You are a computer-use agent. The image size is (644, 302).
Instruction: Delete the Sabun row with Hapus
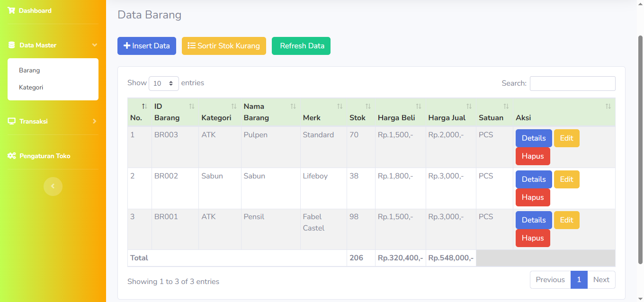[532, 197]
